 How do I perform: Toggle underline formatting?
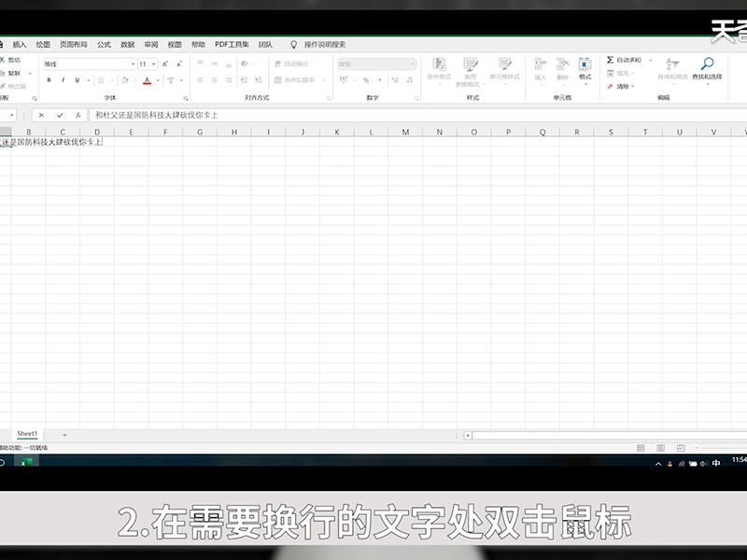[x=77, y=80]
